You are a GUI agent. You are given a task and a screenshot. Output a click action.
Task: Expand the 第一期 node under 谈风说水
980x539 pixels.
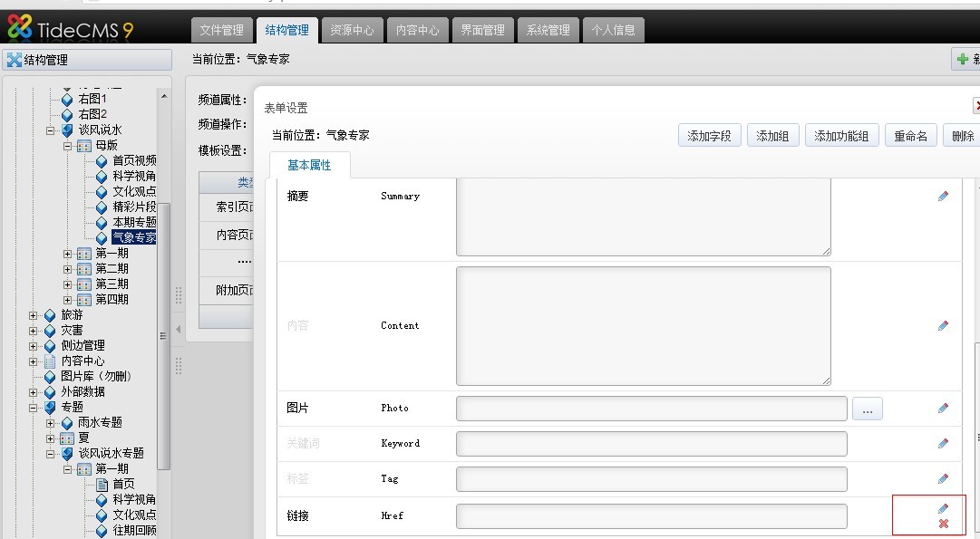point(67,254)
